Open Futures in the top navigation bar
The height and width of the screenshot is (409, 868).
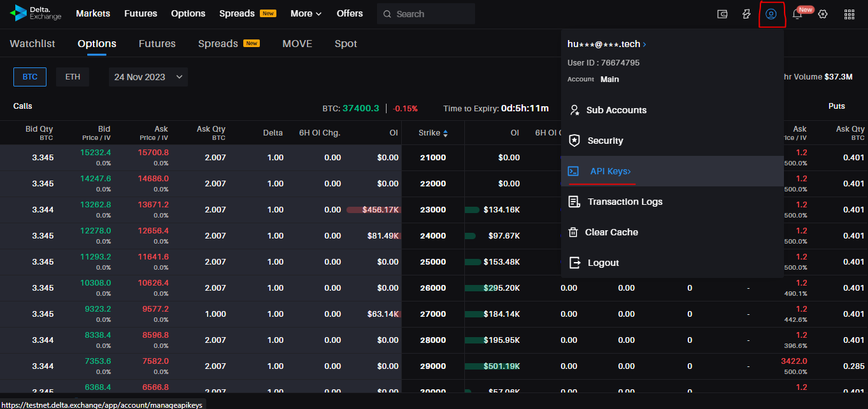click(141, 13)
